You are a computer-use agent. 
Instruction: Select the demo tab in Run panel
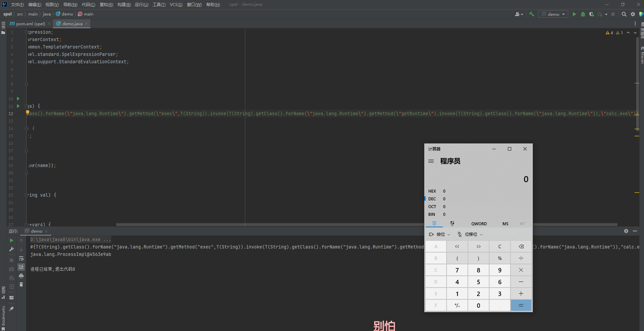point(36,231)
